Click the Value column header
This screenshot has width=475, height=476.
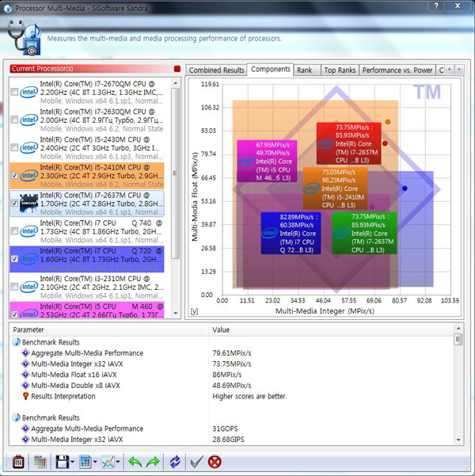(331, 329)
